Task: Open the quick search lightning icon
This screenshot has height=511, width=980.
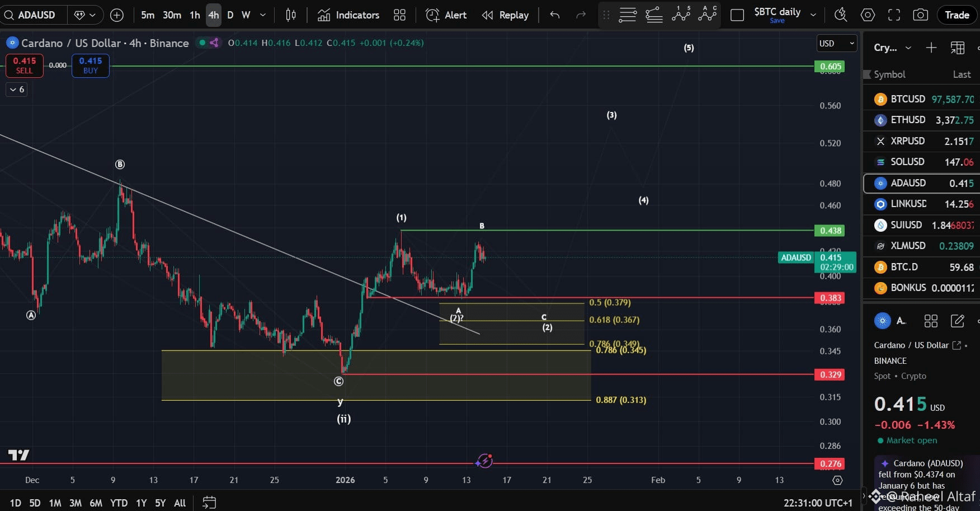Action: point(841,15)
